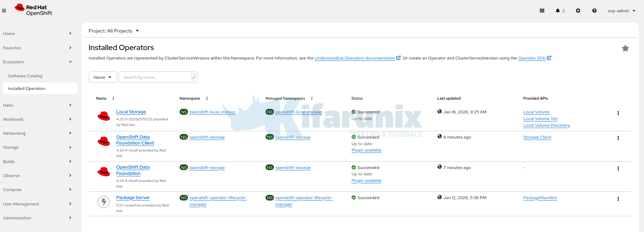Focus the Search by name field
Image resolution: width=644 pixels, height=232 pixels.
pos(158,77)
